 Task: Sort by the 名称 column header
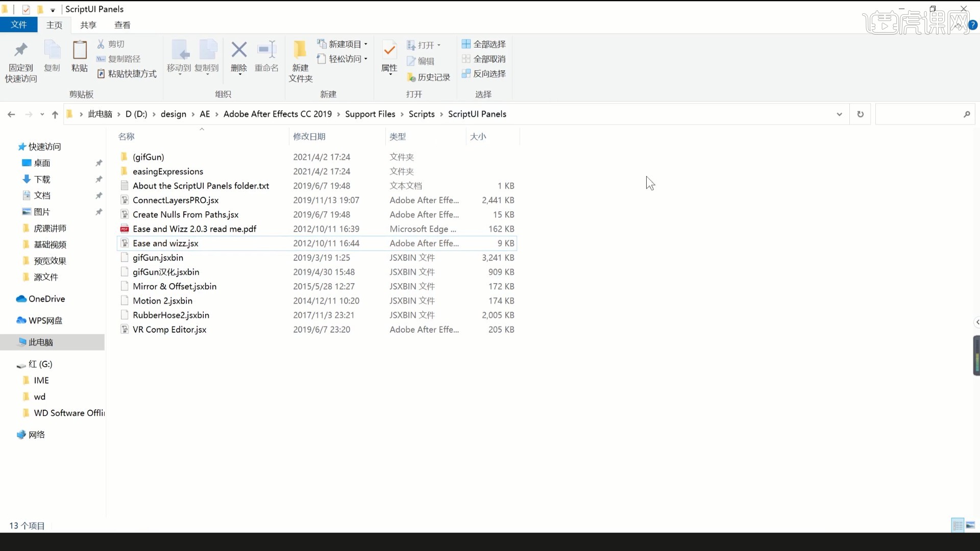coord(199,136)
